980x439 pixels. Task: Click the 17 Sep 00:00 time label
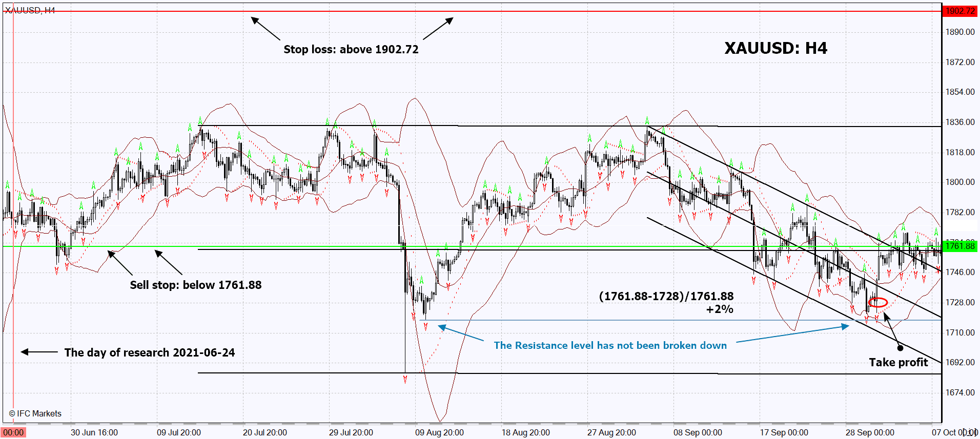click(x=784, y=432)
